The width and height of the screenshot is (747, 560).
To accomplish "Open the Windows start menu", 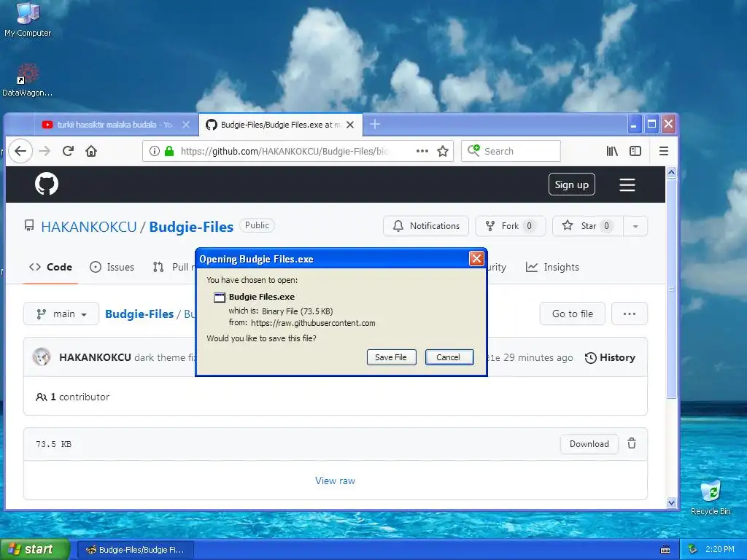I will [x=34, y=549].
